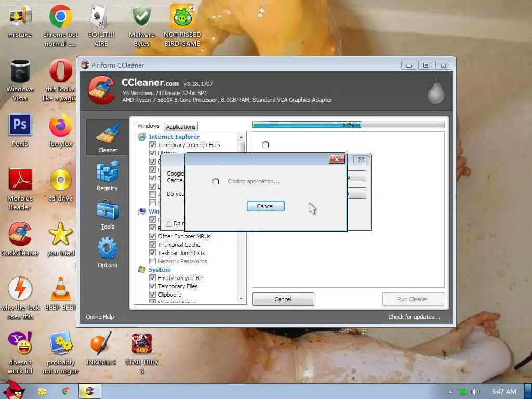Select the 'cd drive' desktop icon

pos(60,185)
